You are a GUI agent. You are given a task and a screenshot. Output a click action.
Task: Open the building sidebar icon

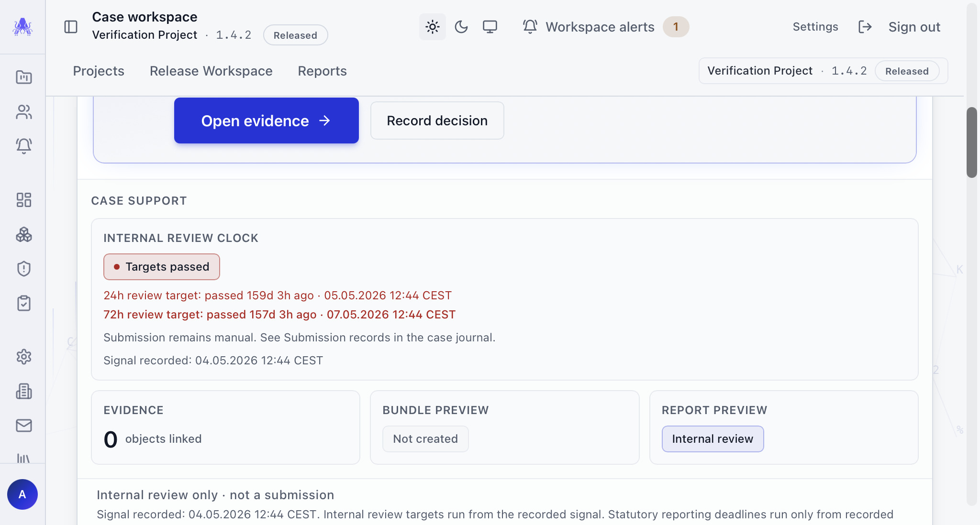(23, 391)
